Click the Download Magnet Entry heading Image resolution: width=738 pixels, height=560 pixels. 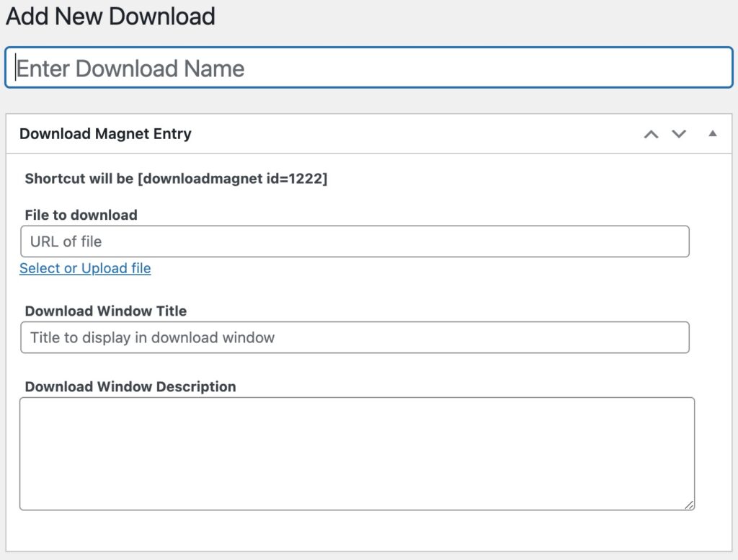pos(105,133)
